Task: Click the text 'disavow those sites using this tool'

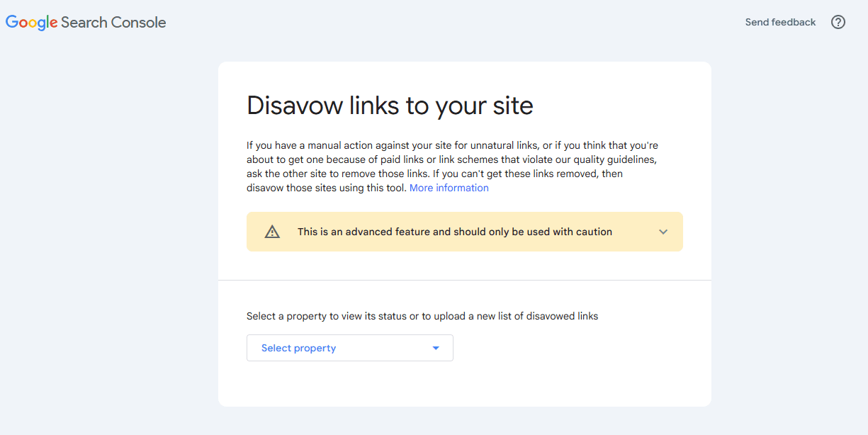Action: (x=327, y=188)
